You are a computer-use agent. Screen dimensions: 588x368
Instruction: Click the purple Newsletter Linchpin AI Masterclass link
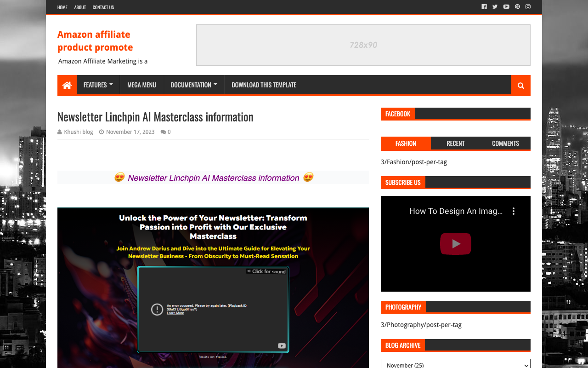(x=214, y=178)
